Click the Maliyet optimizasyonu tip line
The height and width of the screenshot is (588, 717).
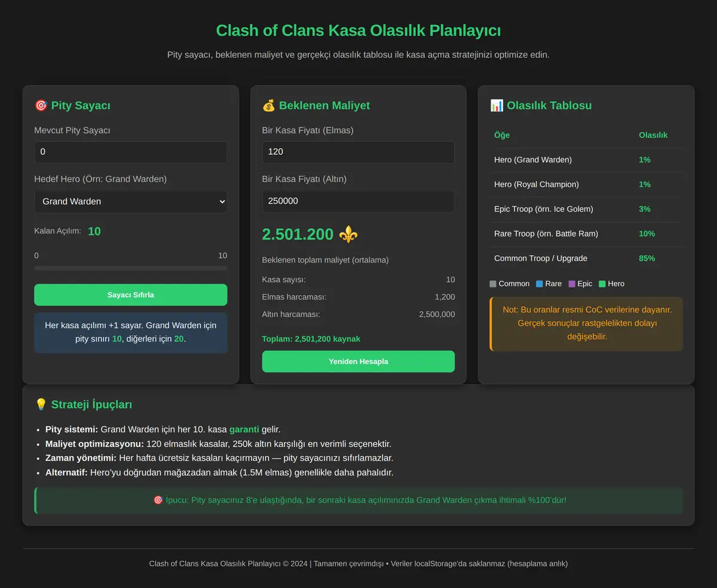coord(218,444)
